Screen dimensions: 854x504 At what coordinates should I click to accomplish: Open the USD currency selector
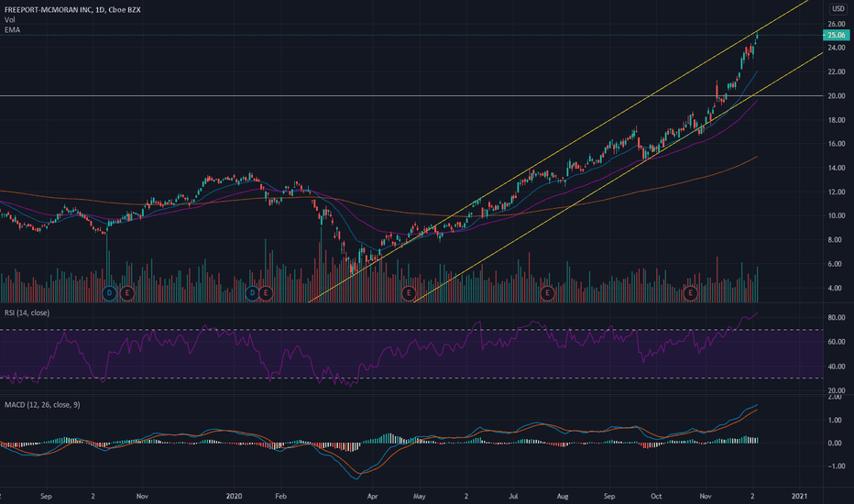[x=838, y=9]
